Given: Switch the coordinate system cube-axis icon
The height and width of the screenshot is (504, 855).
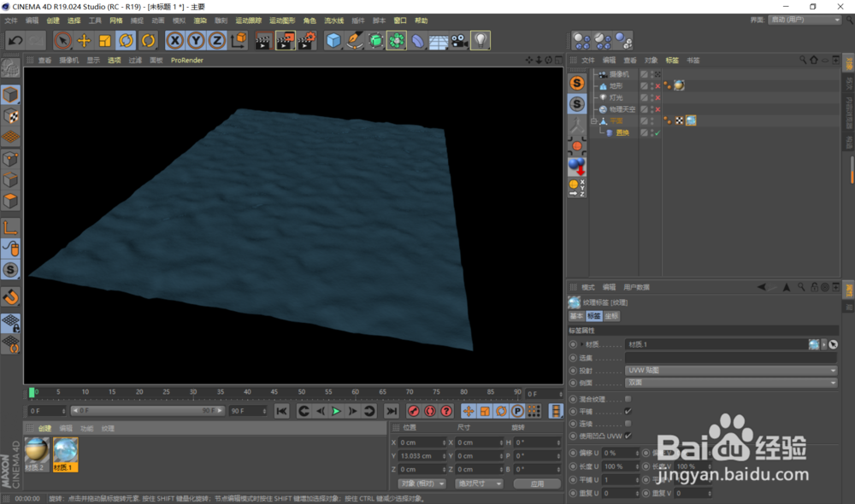Looking at the screenshot, I should (x=239, y=40).
